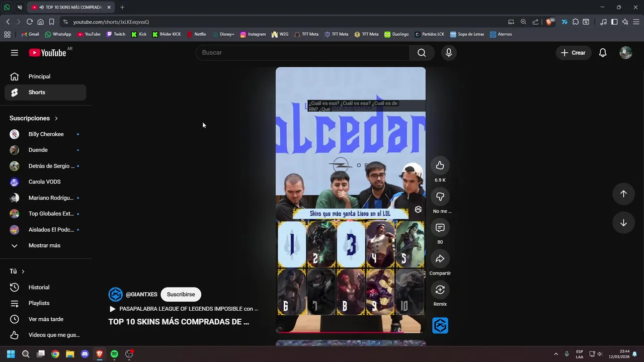Open the GIANTX channel sound thumbnail
The image size is (644, 362).
(x=440, y=326)
